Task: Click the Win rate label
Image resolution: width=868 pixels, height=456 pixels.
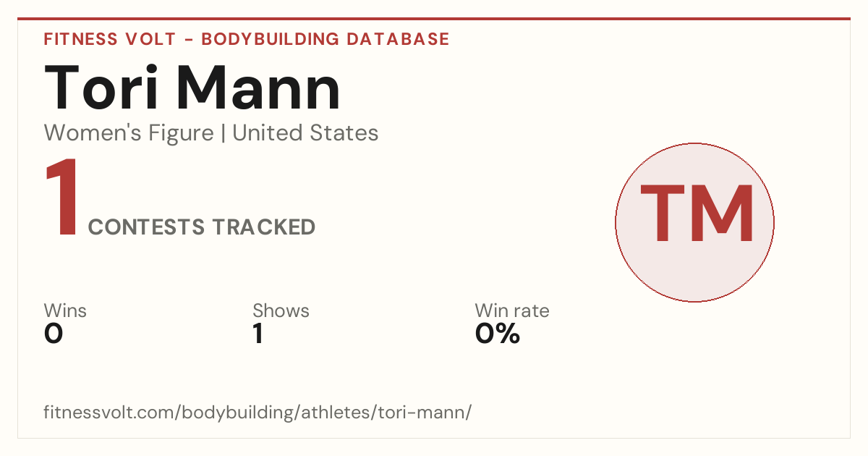Action: (x=512, y=311)
